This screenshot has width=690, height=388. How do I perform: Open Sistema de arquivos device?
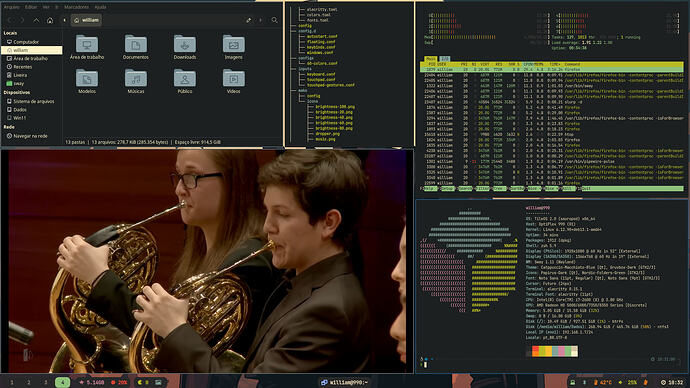32,101
